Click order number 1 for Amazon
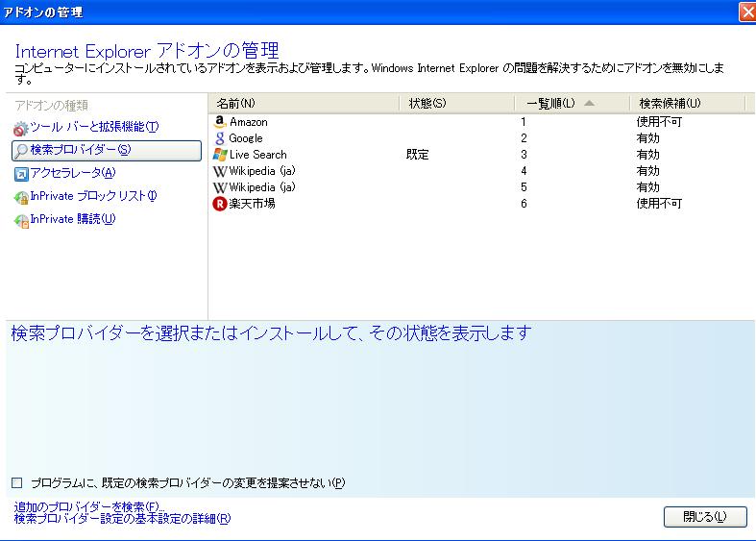The height and width of the screenshot is (541, 756). [x=524, y=122]
